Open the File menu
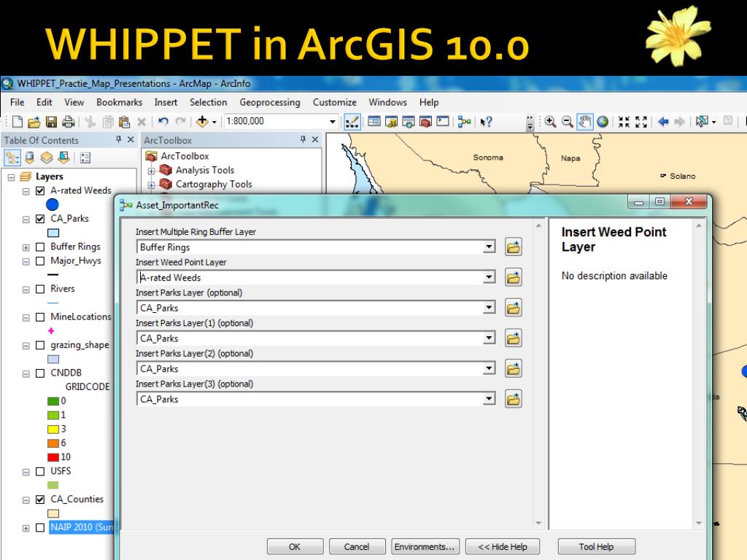This screenshot has height=560, width=747. [x=18, y=102]
